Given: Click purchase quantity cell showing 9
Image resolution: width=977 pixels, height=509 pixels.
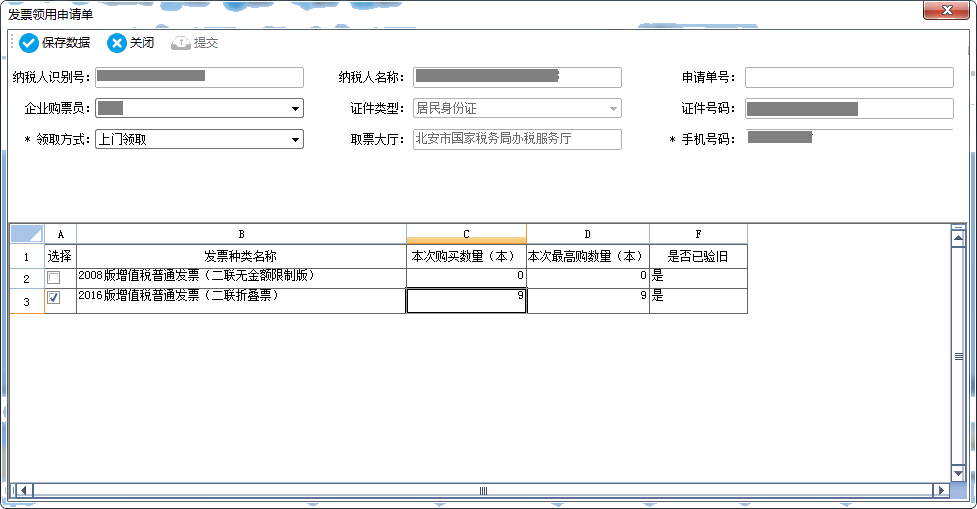Looking at the screenshot, I should (466, 301).
